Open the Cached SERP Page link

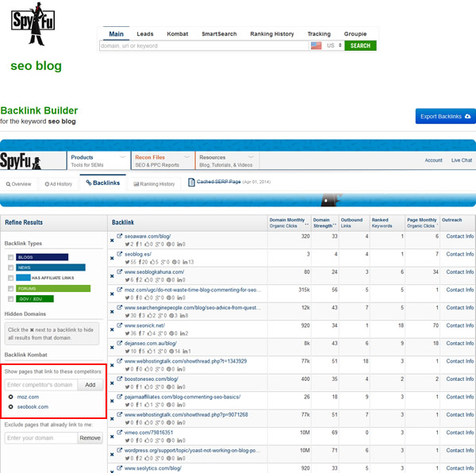219,182
